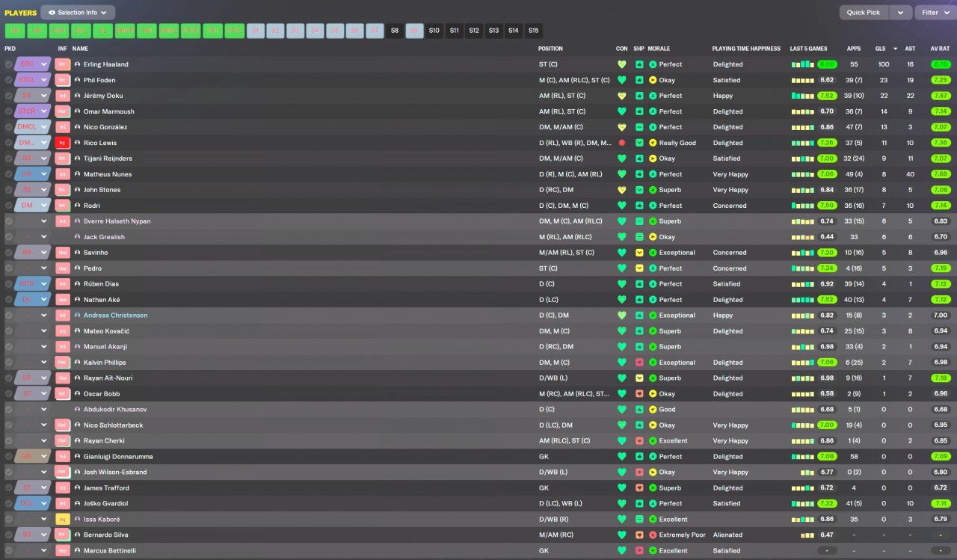Viewport: 957px width, 560px height.
Task: Click Haaland's 8.70 average rating pill
Action: click(x=941, y=64)
